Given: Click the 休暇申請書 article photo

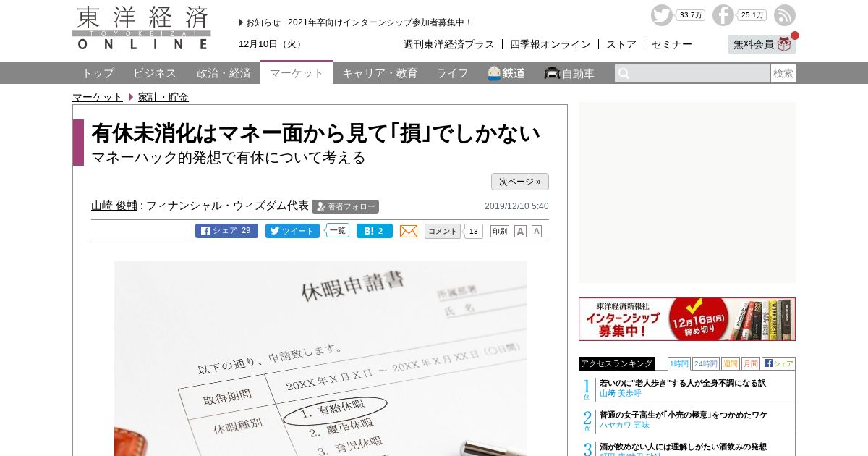Looking at the screenshot, I should [320, 358].
